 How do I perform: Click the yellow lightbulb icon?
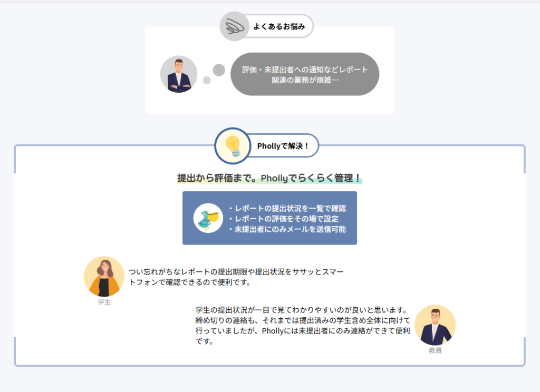232,146
